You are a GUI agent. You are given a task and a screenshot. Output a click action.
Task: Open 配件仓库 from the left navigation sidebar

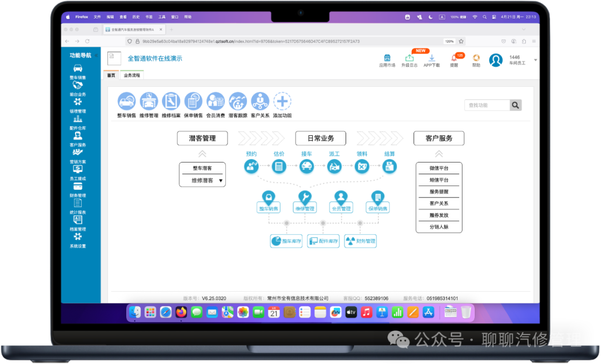point(78,130)
